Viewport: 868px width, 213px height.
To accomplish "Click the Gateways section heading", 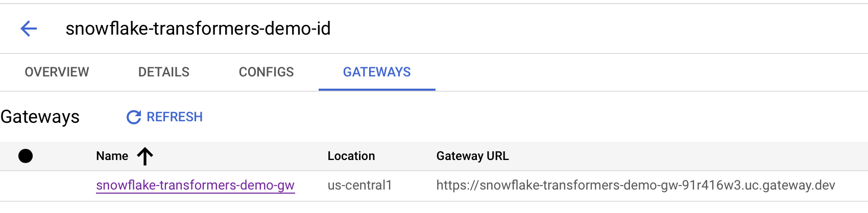I will (x=40, y=117).
